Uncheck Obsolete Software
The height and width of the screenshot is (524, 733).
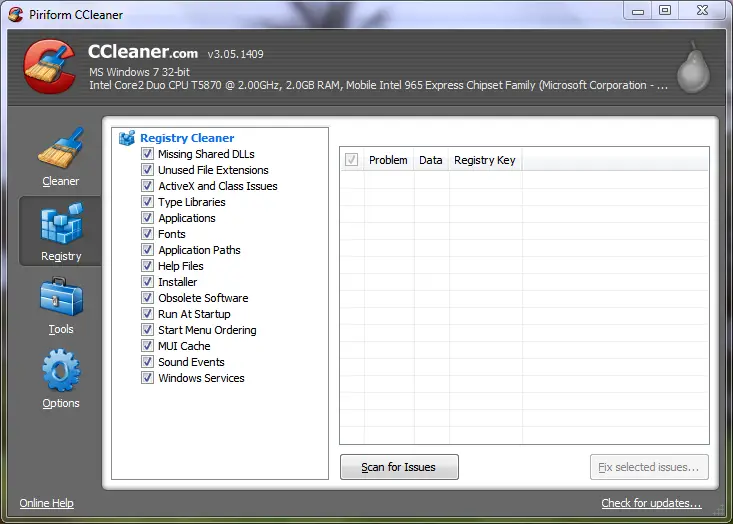click(x=147, y=298)
